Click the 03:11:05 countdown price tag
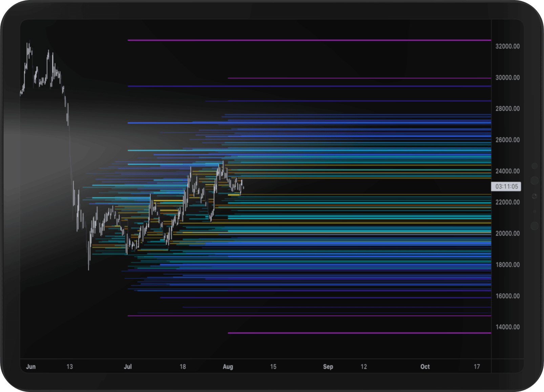 (x=506, y=187)
